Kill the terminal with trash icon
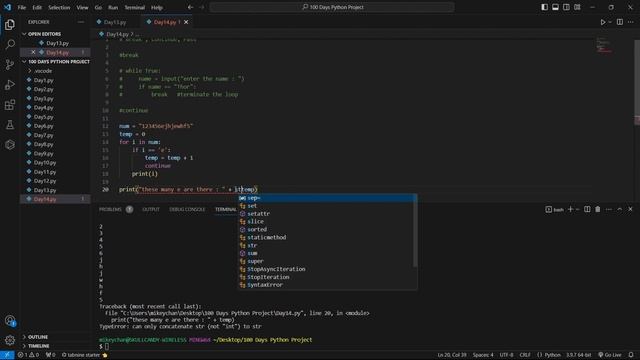The image size is (640, 360). pos(598,209)
